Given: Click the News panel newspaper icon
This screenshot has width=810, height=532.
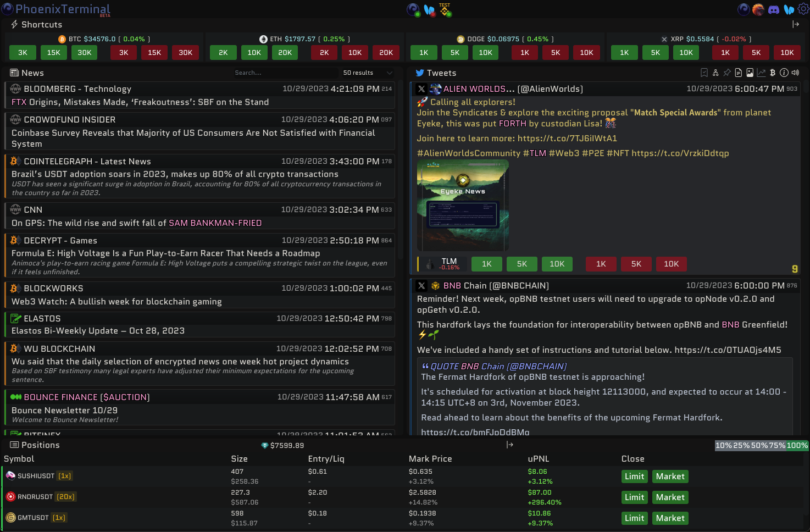Looking at the screenshot, I should point(14,73).
